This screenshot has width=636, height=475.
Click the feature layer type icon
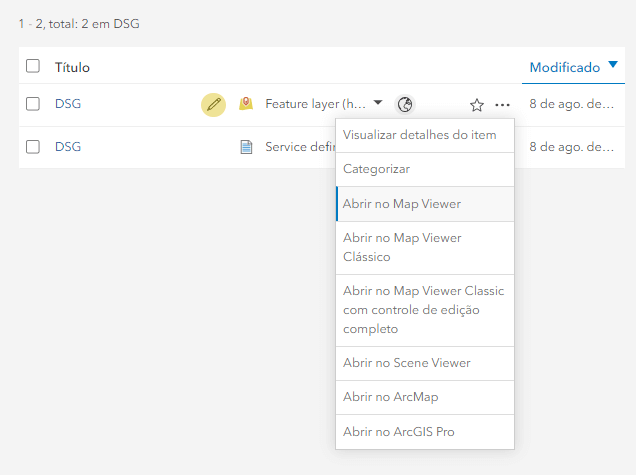point(246,104)
